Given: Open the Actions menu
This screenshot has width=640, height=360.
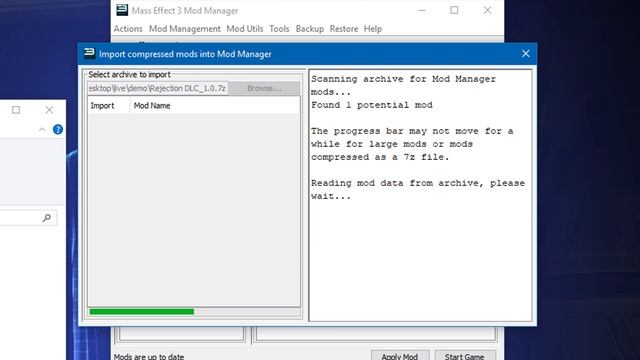Looking at the screenshot, I should tap(128, 29).
